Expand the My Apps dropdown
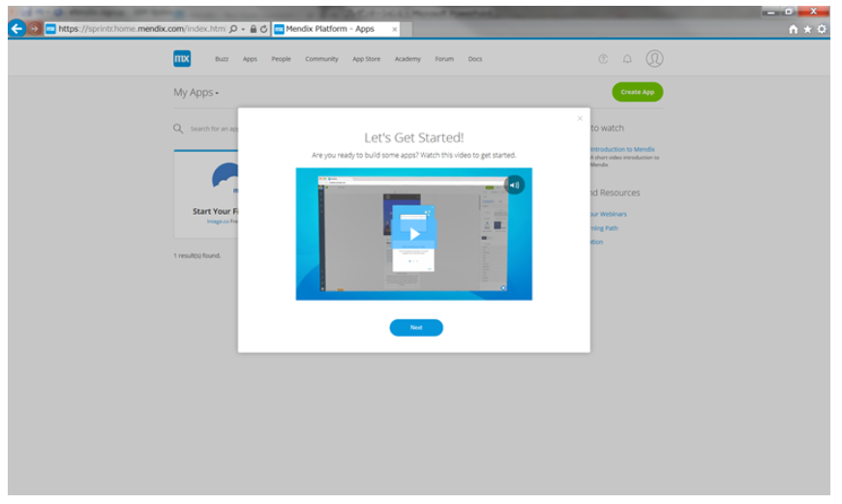 196,92
